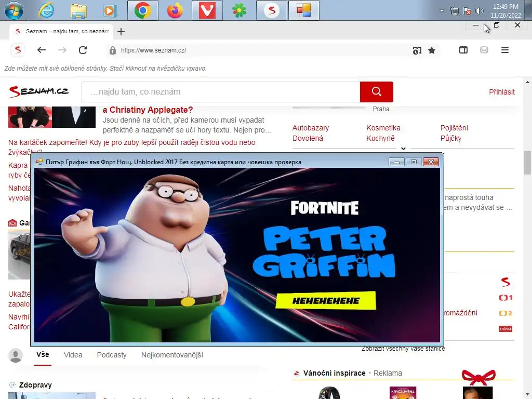Open the Pojištění link
Viewport: 532px width, 399px height.
click(x=454, y=128)
